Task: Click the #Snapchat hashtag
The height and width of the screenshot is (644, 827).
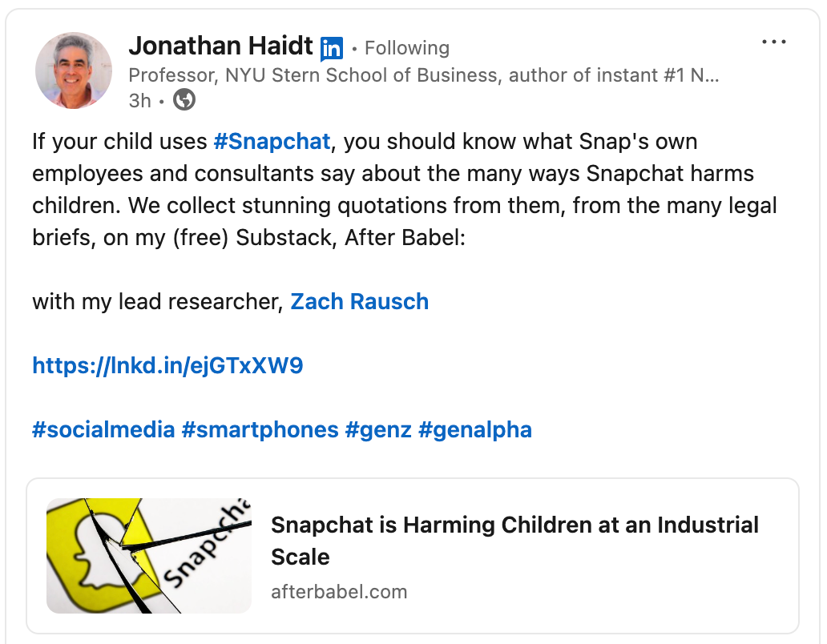Action: click(272, 141)
